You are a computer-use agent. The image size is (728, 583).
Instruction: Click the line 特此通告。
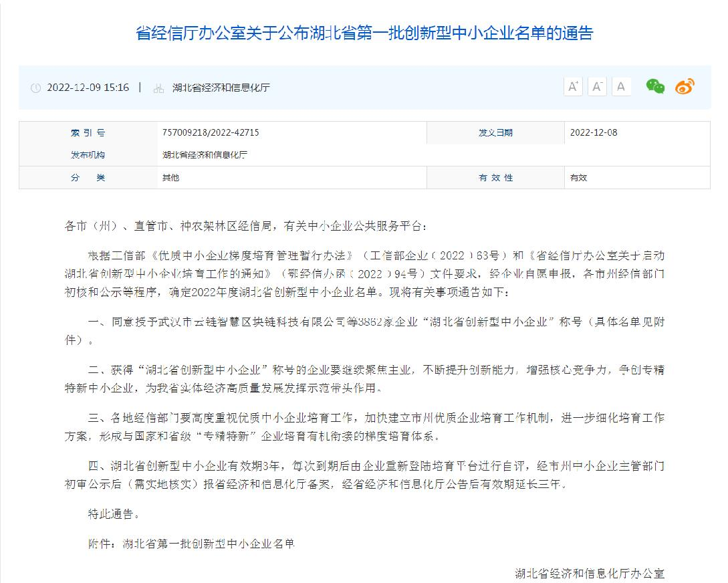pyautogui.click(x=114, y=514)
